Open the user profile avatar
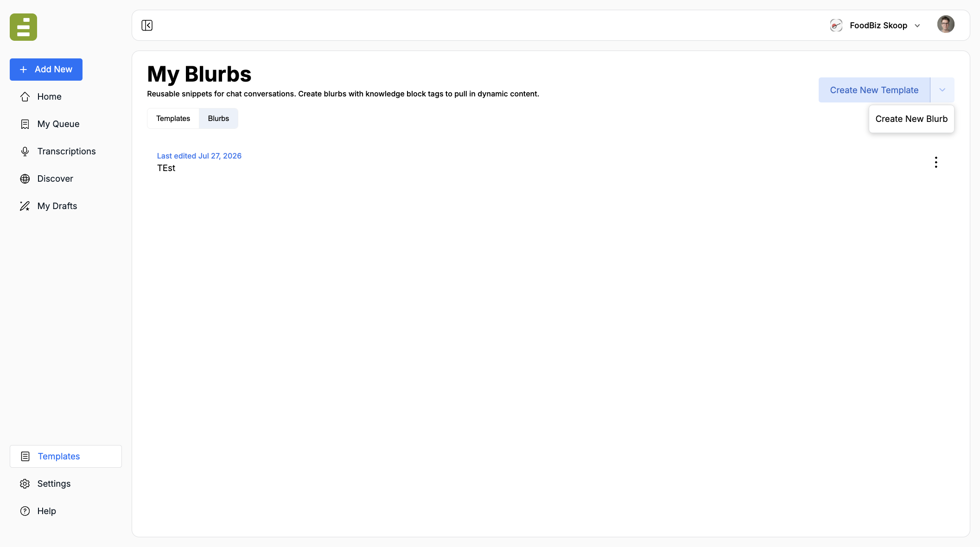980x547 pixels. 946,24
